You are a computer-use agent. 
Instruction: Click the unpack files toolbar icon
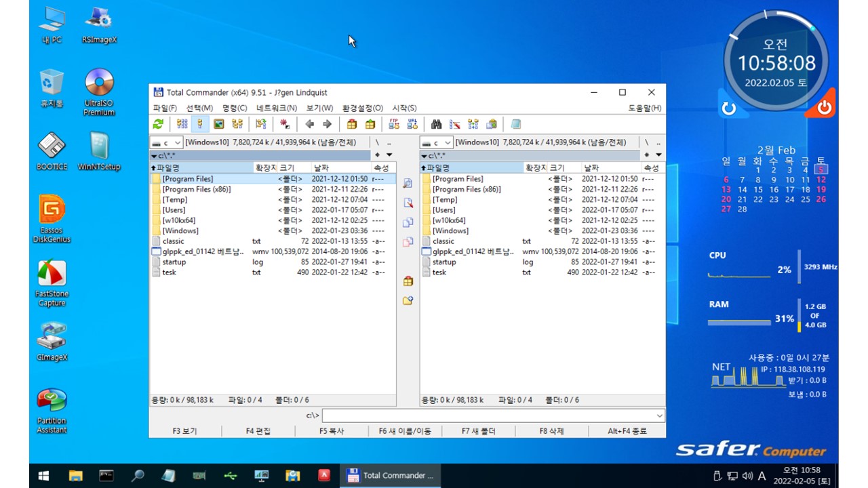[370, 124]
